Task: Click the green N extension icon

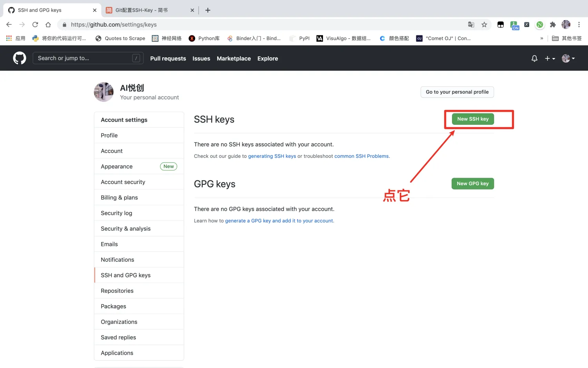Action: pyautogui.click(x=540, y=25)
